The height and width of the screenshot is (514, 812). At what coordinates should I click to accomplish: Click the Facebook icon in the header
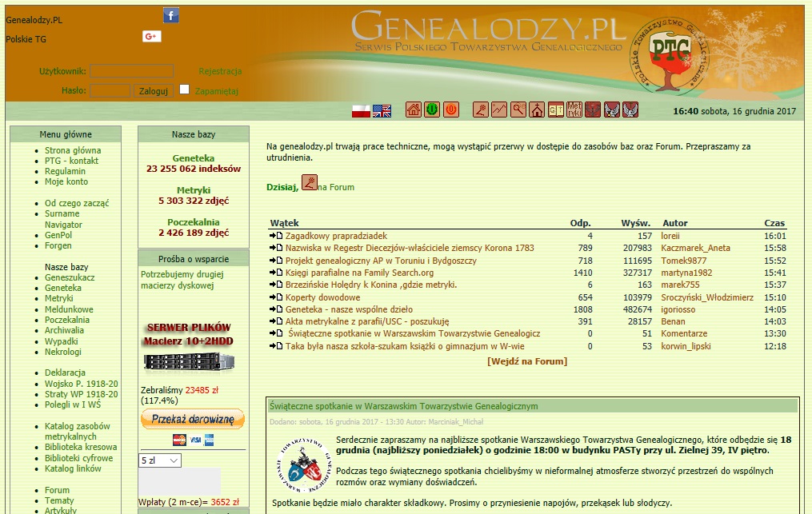[171, 15]
